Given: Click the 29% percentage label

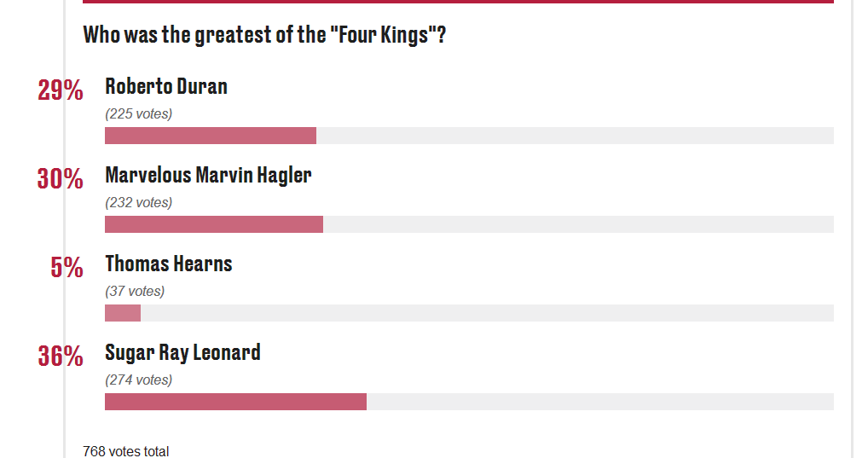Looking at the screenshot, I should coord(61,90).
